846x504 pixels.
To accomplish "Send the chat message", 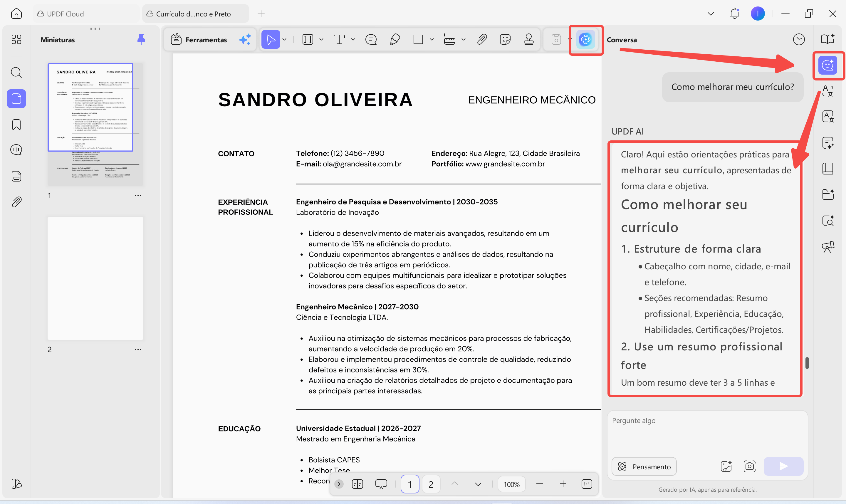I will [x=783, y=466].
